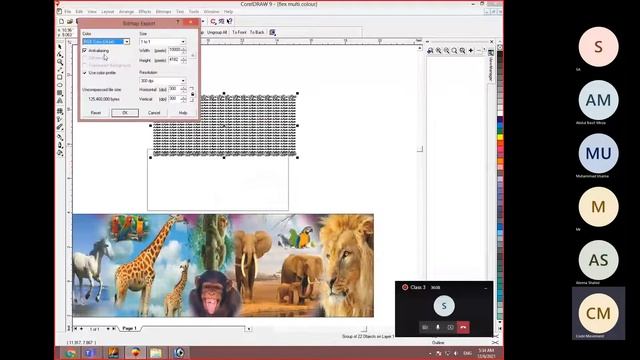Click the zoom one-shot icon in View Manager
The image size is (640, 360).
click(x=430, y=51)
